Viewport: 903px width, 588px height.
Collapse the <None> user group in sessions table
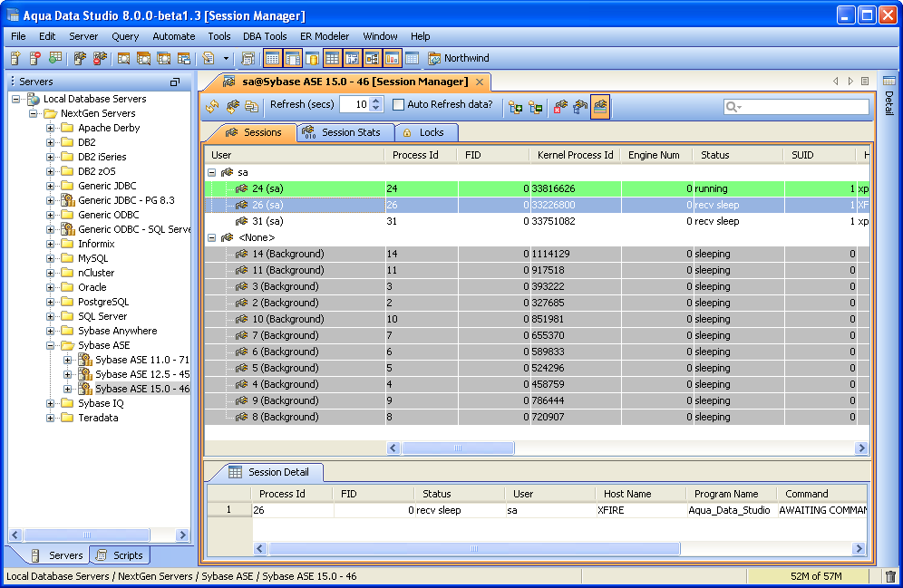pos(212,237)
